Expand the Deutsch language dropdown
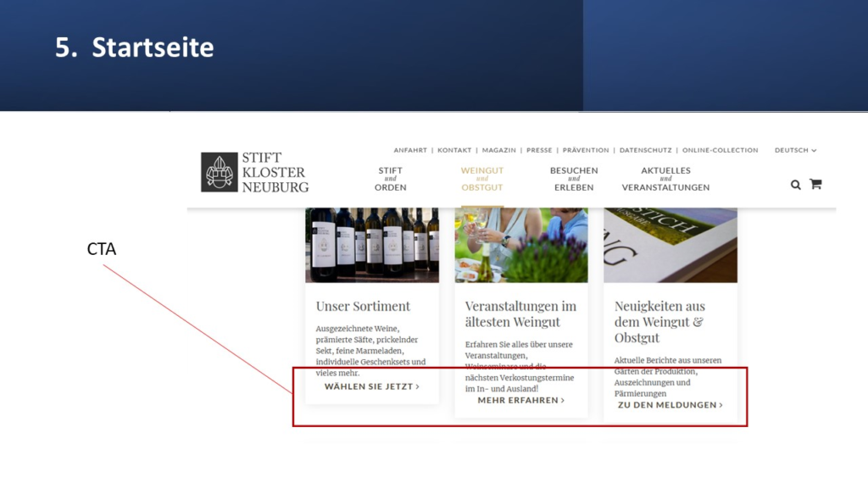Viewport: 868px width, 488px height. pyautogui.click(x=795, y=150)
